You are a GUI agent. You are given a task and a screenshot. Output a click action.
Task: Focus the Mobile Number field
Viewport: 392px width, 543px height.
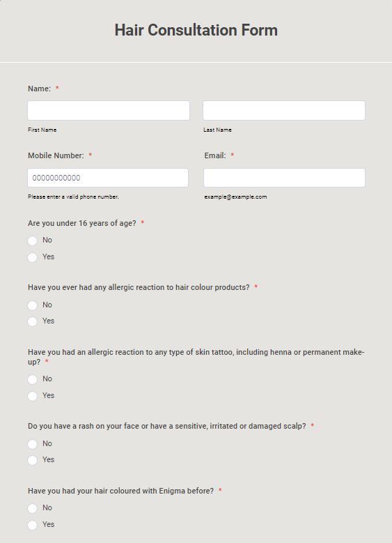pos(108,178)
